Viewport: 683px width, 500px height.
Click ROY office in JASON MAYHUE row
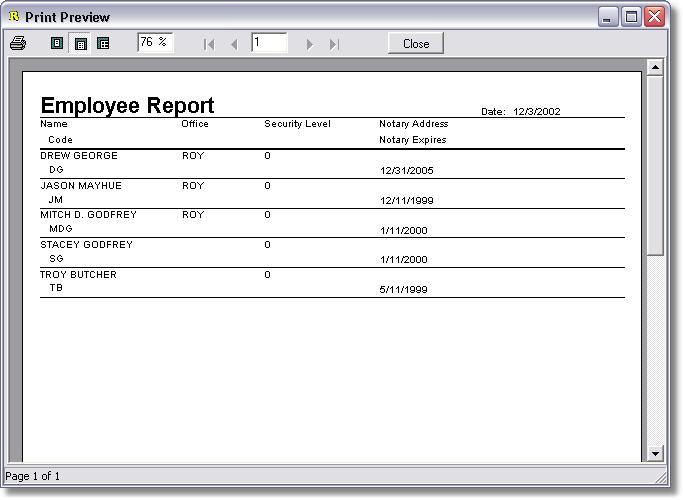pos(193,186)
